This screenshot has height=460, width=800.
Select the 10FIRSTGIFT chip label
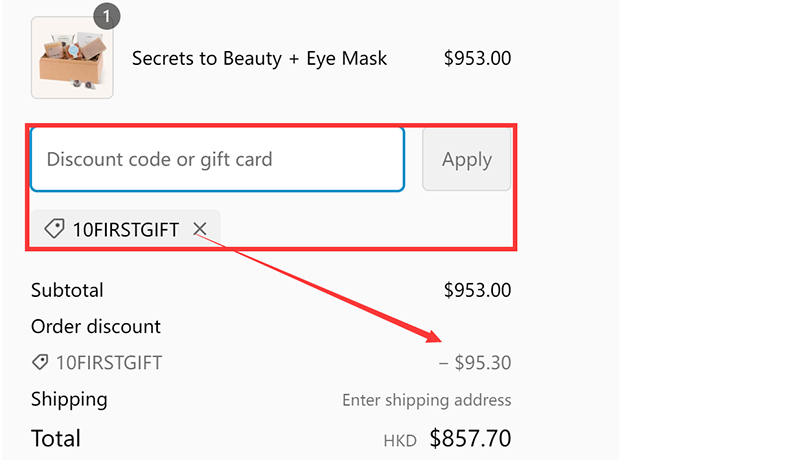(x=125, y=230)
